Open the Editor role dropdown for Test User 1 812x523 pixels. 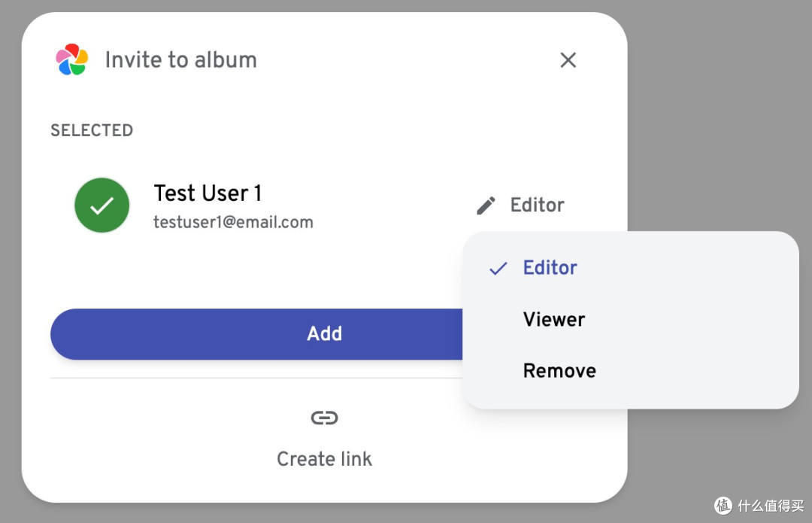520,205
